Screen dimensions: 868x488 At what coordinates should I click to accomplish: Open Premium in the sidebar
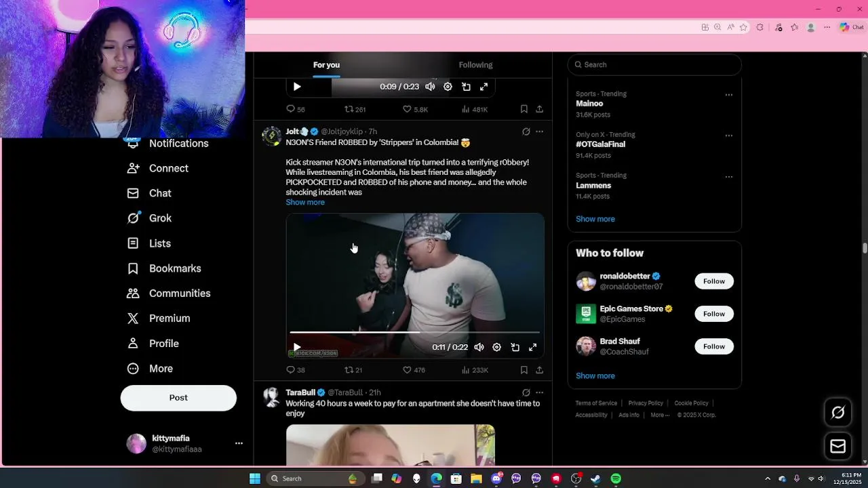pyautogui.click(x=159, y=319)
